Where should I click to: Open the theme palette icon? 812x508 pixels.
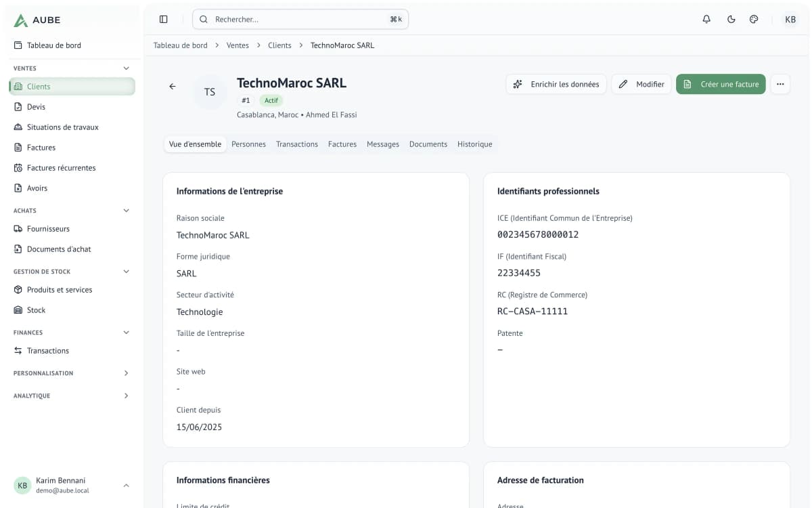pos(754,19)
